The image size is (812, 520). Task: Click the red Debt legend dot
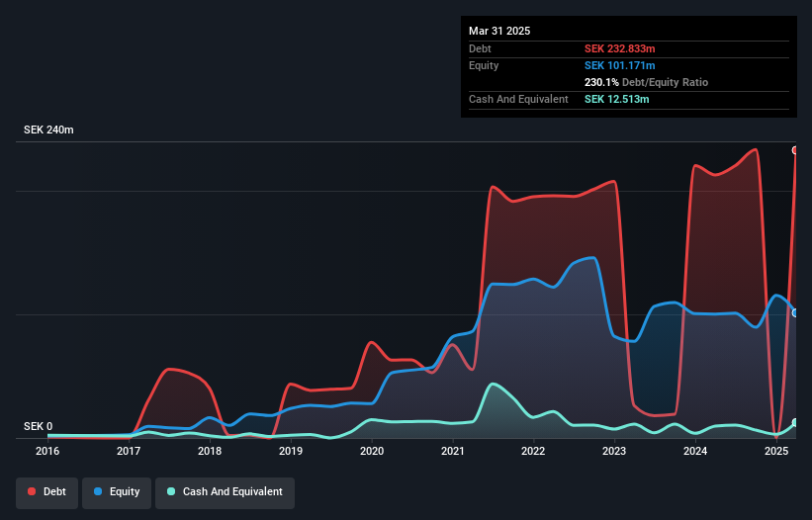[x=32, y=491]
